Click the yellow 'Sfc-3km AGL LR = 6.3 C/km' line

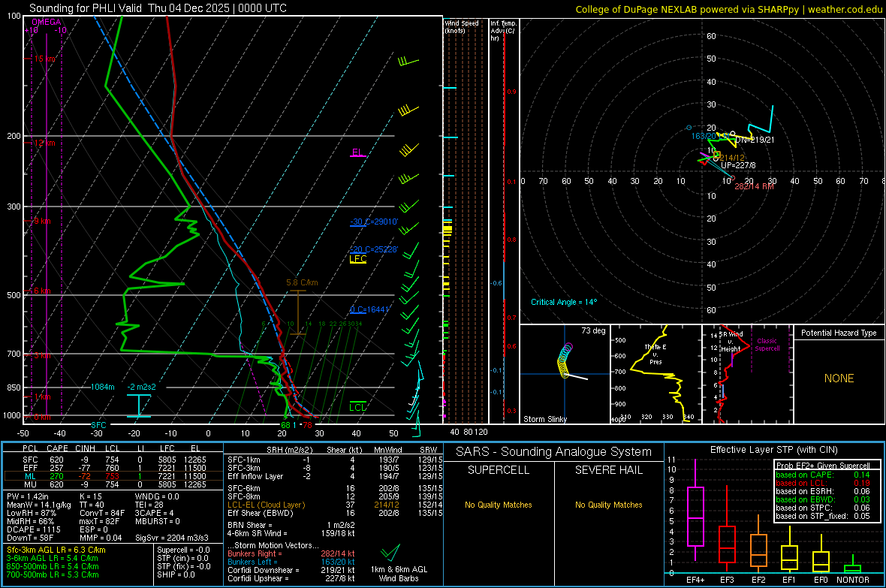click(56, 550)
